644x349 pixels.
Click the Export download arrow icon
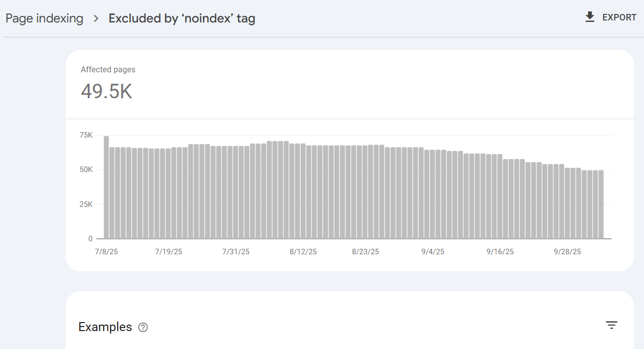pos(590,17)
